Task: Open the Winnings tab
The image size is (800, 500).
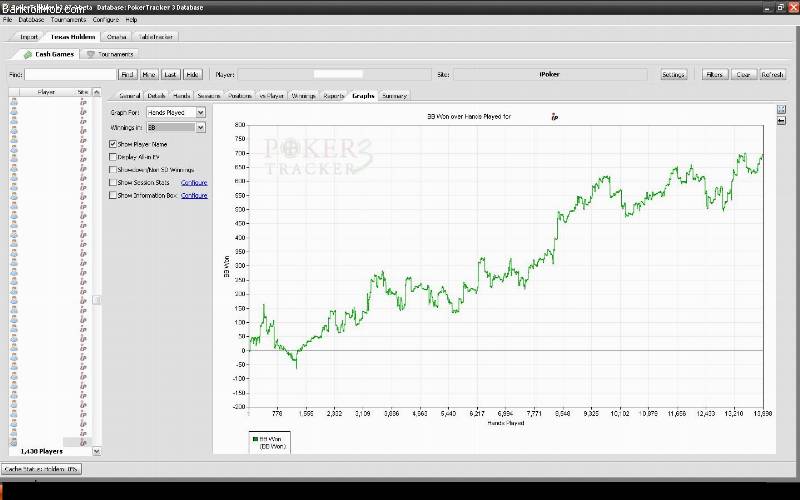Action: (x=304, y=96)
